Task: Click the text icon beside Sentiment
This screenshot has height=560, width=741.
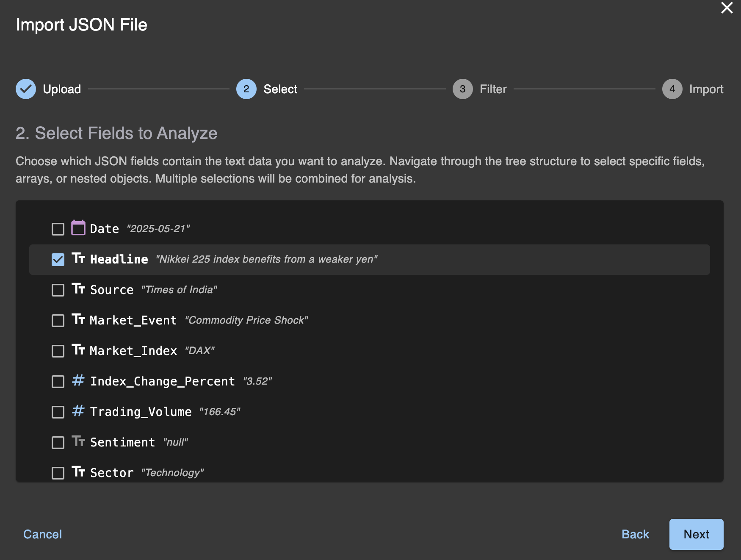Action: [x=79, y=442]
